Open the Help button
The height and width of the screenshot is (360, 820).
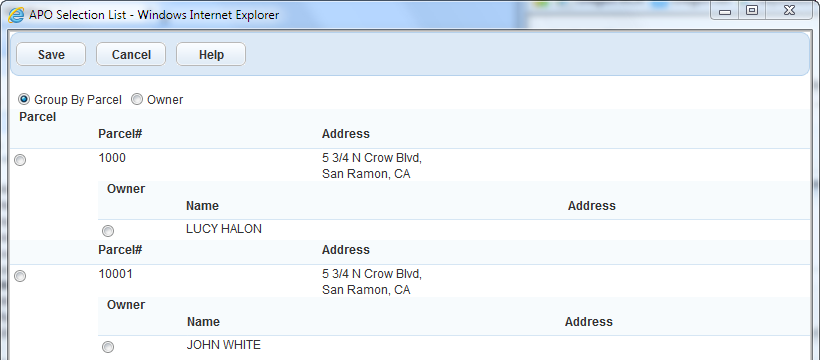click(x=211, y=54)
